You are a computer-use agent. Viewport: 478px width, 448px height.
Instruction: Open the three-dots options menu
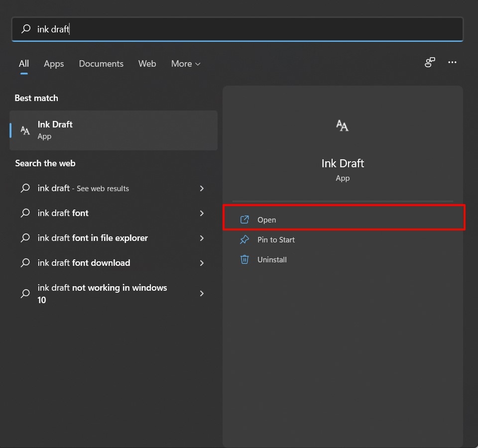pos(452,62)
